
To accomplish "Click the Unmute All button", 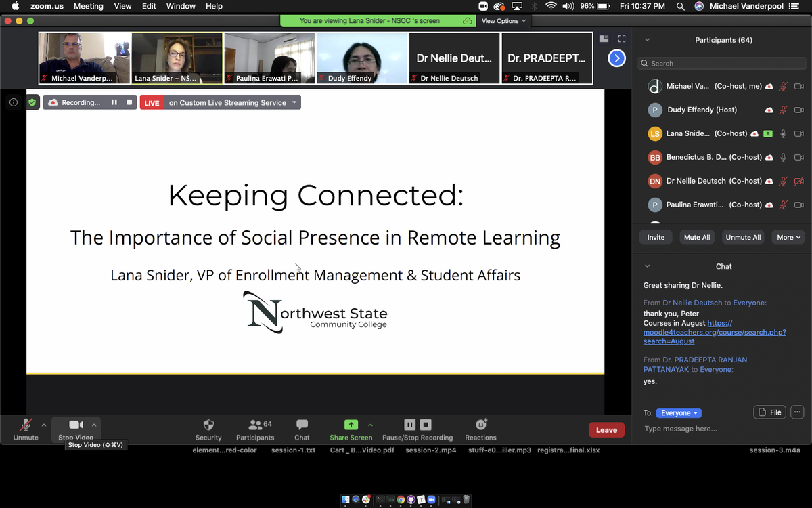I will (743, 237).
